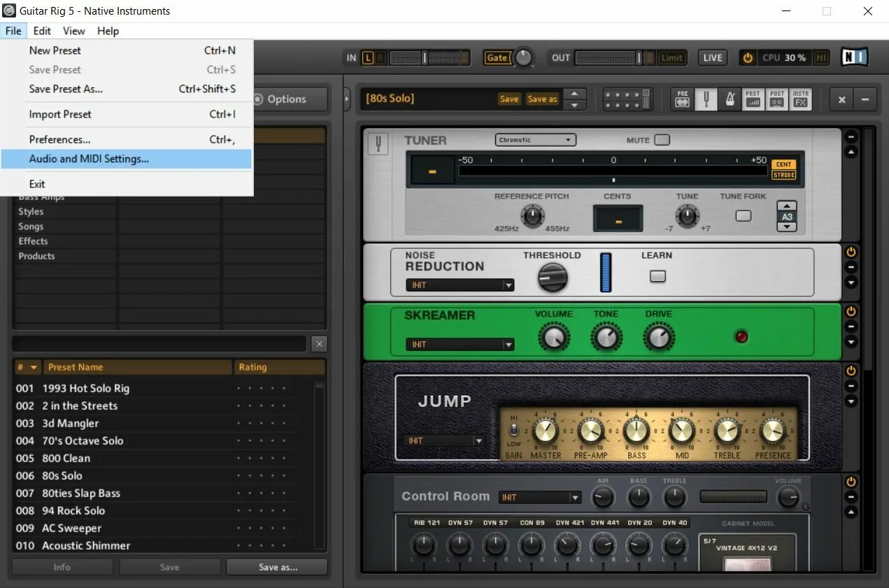Toggle the HI quality button

[x=821, y=57]
